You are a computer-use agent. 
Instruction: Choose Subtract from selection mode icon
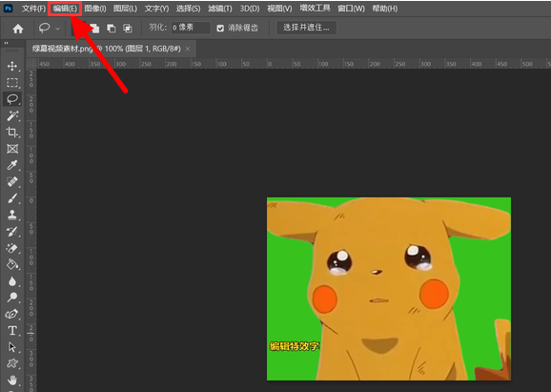click(x=112, y=28)
